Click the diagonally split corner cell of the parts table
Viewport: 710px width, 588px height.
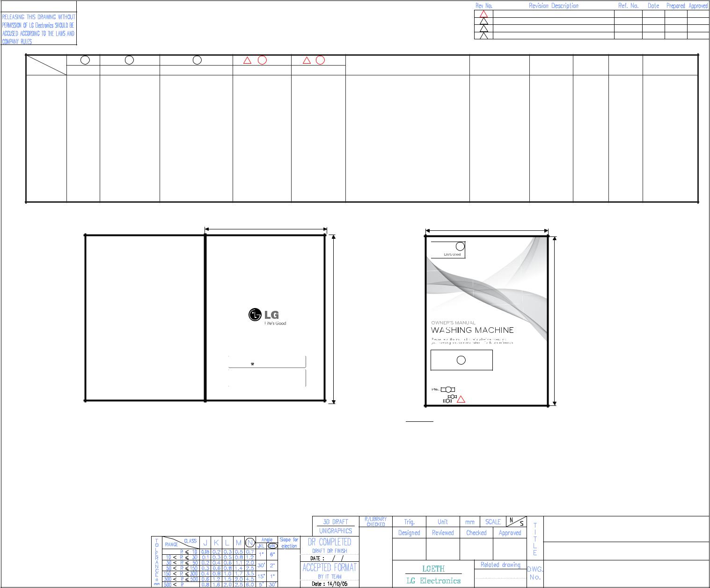(x=46, y=65)
